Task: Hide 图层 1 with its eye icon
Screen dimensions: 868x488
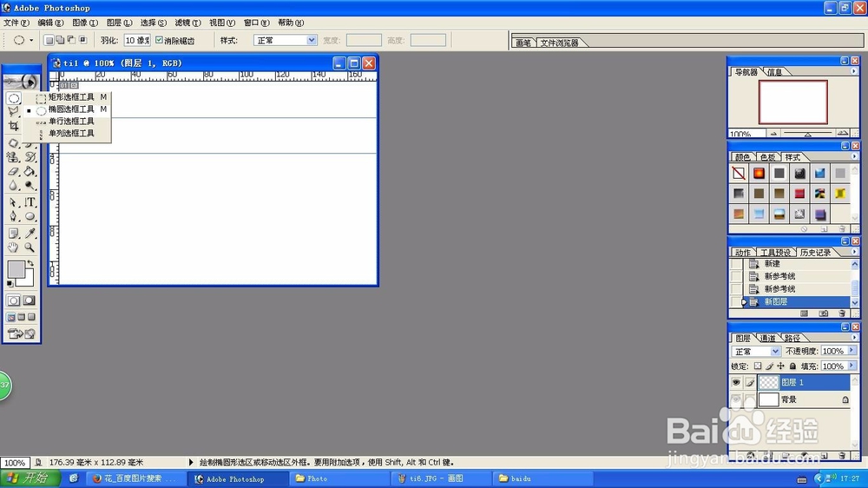Action: [x=736, y=382]
